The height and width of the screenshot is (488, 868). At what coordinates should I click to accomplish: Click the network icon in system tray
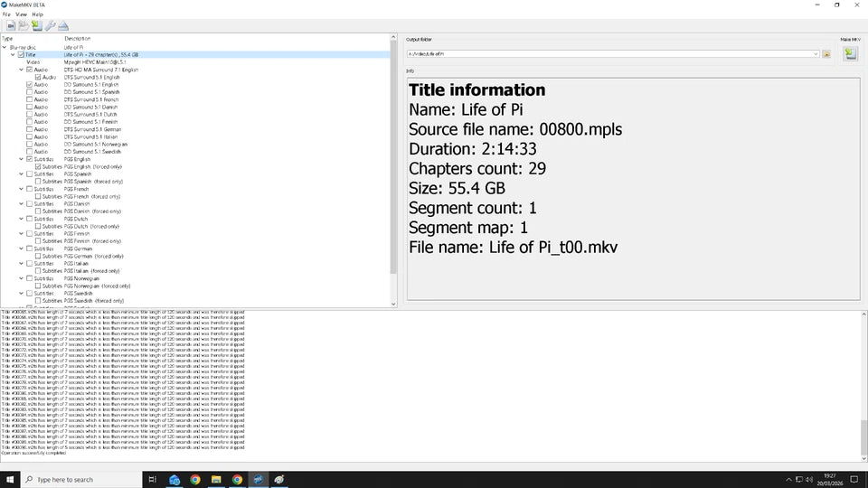pos(798,480)
